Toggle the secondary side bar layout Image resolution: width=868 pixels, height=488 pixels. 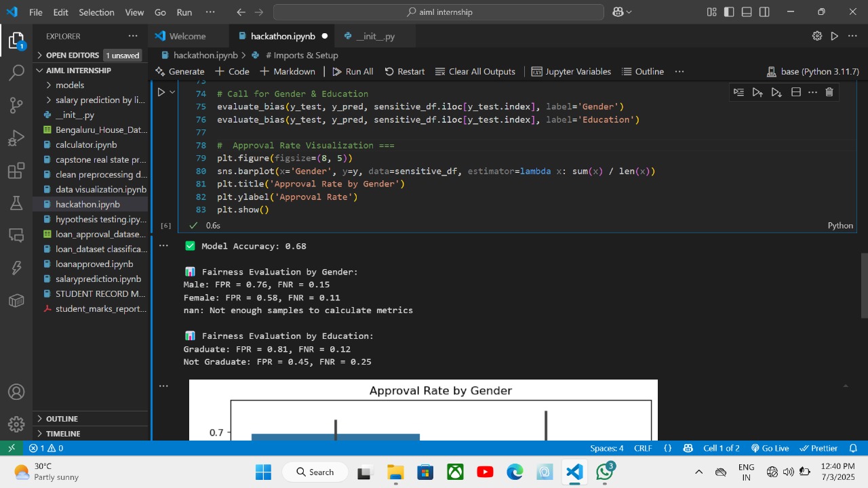pos(764,12)
